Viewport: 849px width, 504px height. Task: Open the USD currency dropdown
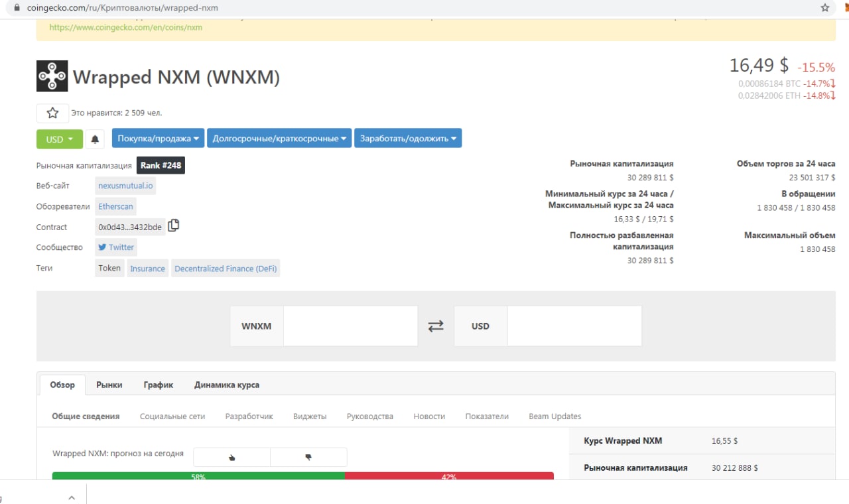60,139
